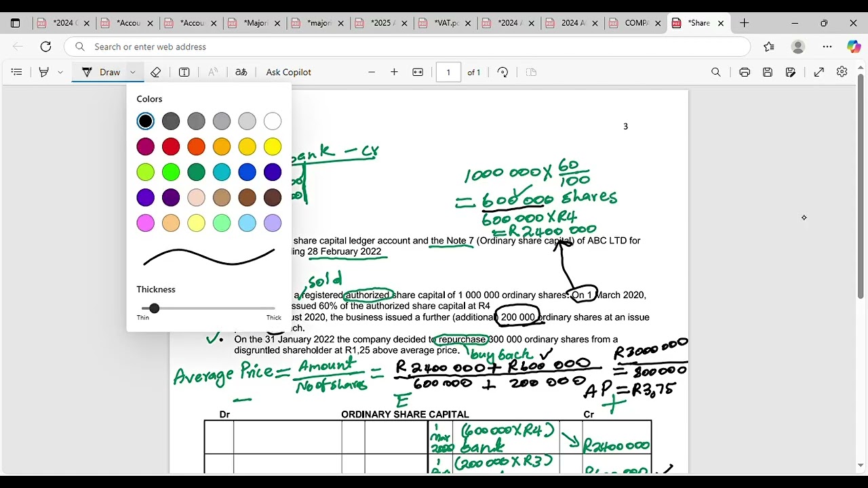868x488 pixels.
Task: Select the dark purple ink color
Action: [x=171, y=197]
